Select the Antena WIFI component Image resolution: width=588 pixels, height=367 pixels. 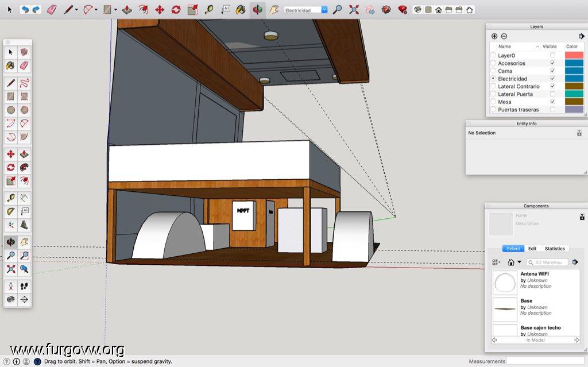536,283
